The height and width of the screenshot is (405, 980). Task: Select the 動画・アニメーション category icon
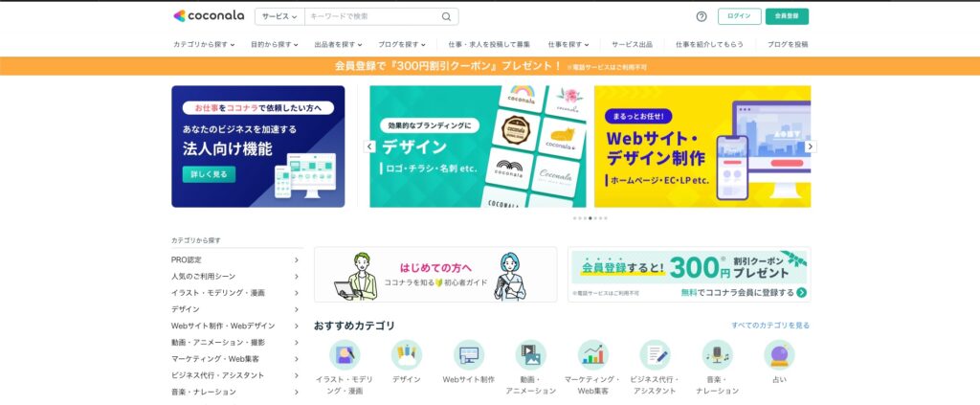point(530,355)
